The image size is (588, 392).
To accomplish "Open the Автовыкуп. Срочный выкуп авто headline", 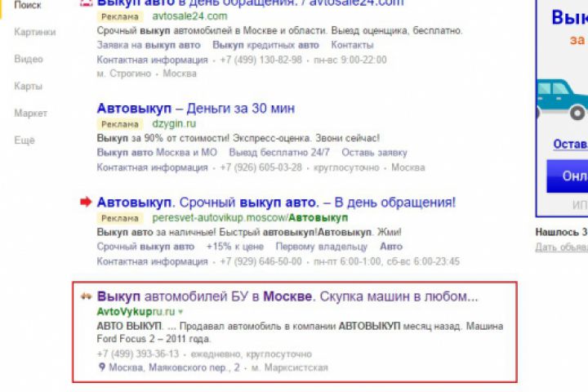I will click(x=276, y=203).
